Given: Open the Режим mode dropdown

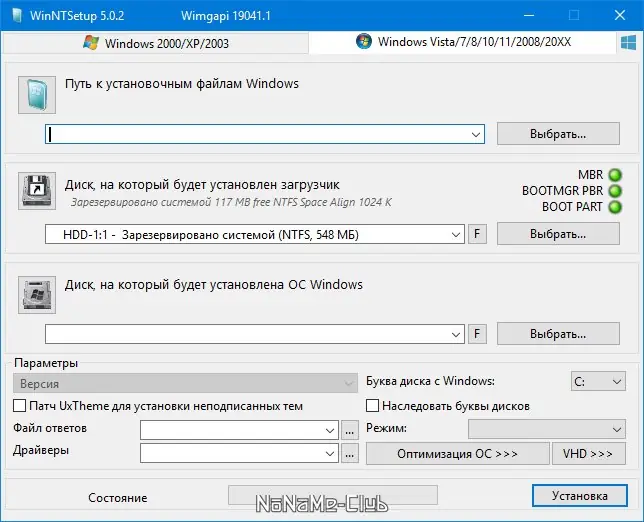Looking at the screenshot, I should click(547, 429).
